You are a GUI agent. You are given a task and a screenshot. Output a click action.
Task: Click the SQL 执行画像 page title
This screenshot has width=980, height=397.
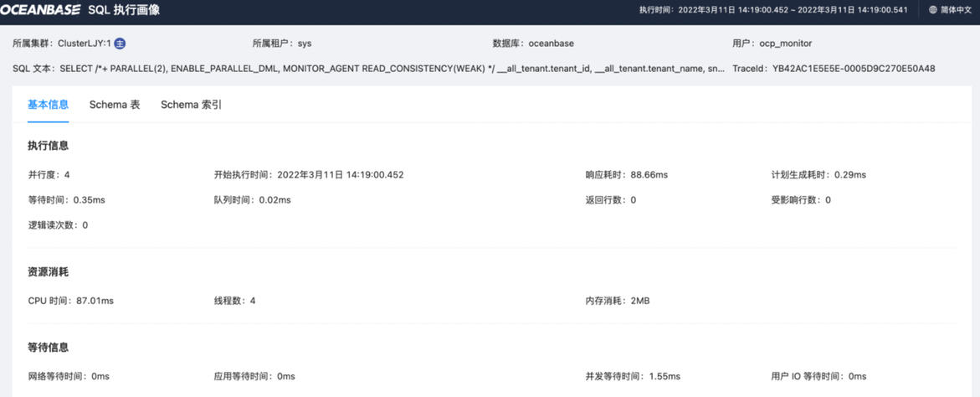[124, 9]
